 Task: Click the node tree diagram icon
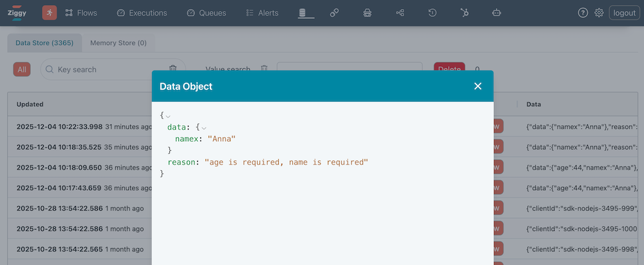[x=400, y=13]
